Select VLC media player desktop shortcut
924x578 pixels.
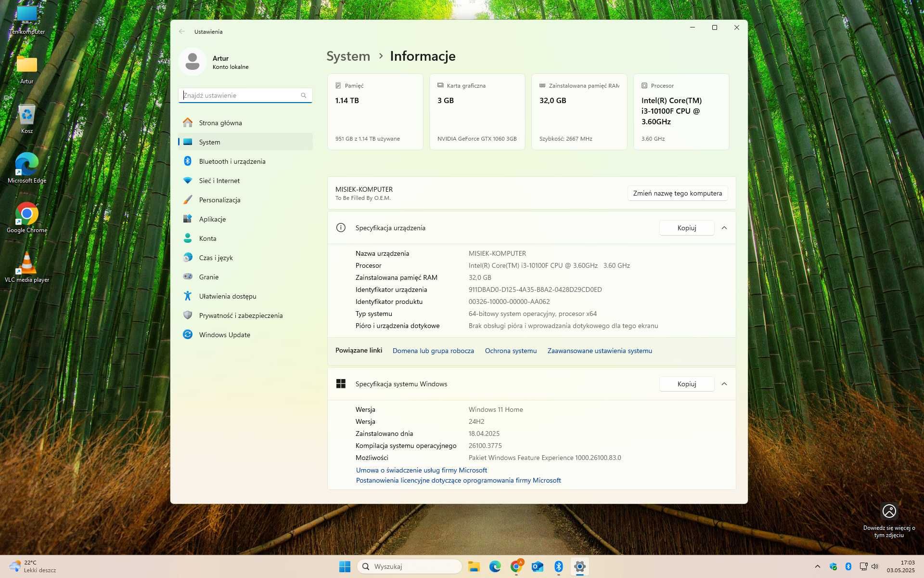[27, 268]
